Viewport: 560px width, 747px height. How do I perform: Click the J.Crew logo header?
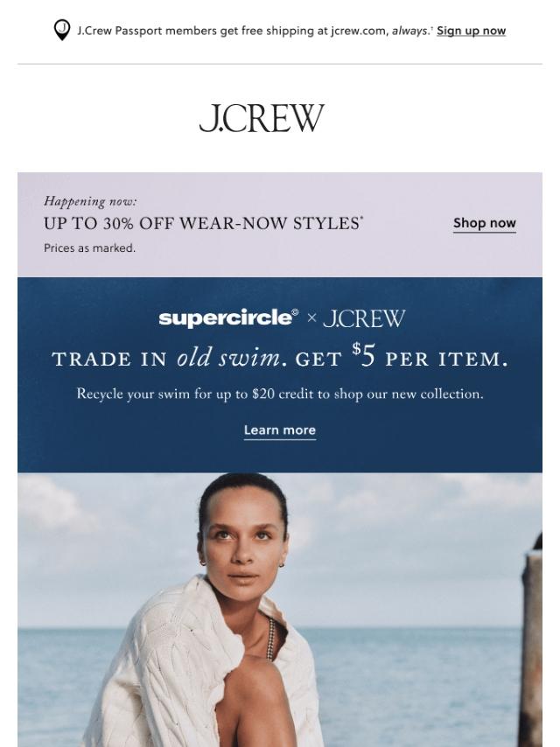(262, 118)
